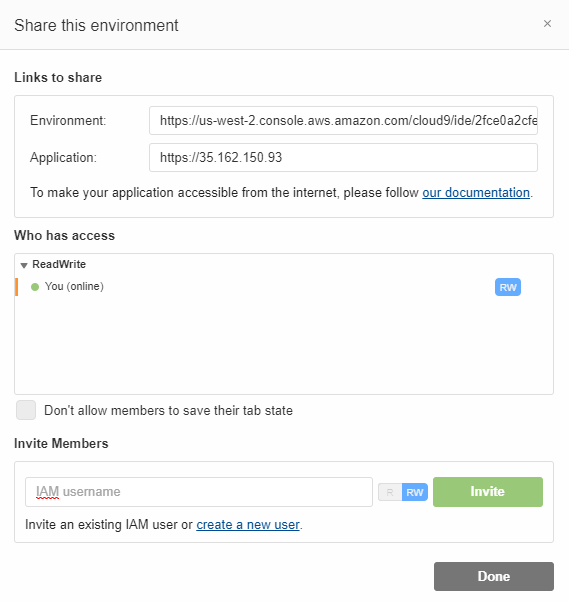The height and width of the screenshot is (602, 569).
Task: Close the Share this environment dialog
Action: point(547,24)
